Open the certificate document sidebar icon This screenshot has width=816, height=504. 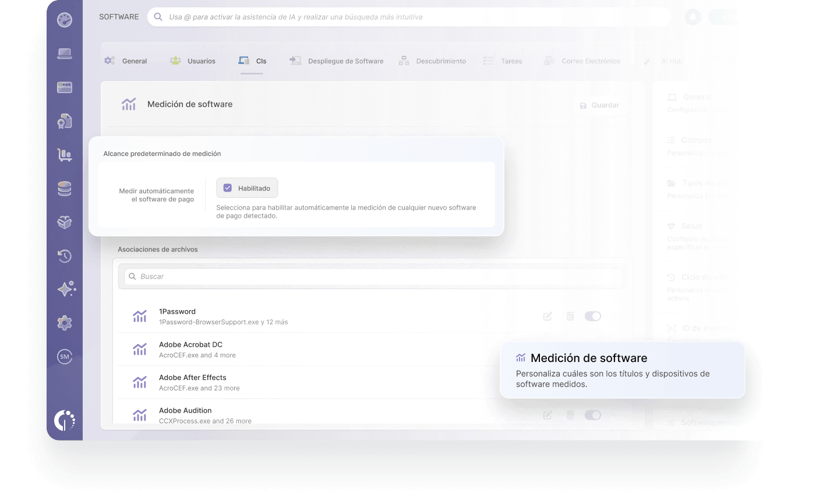[65, 121]
